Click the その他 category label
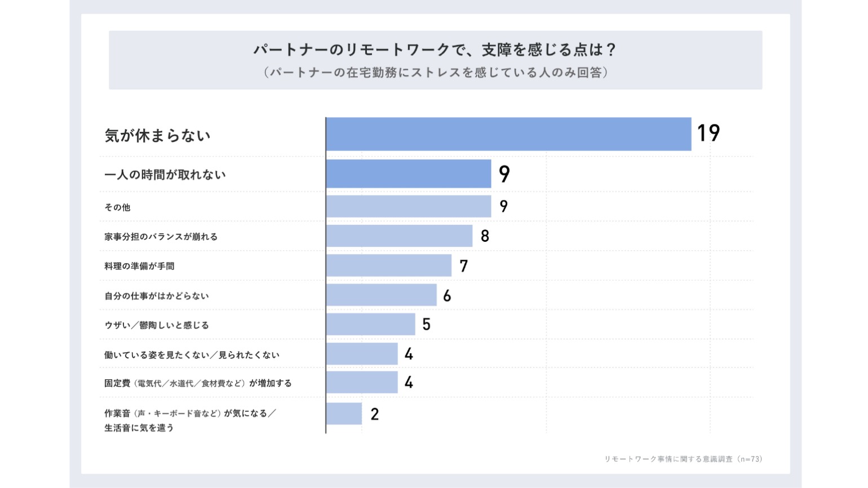Screen dimensions: 868x488 [117, 207]
